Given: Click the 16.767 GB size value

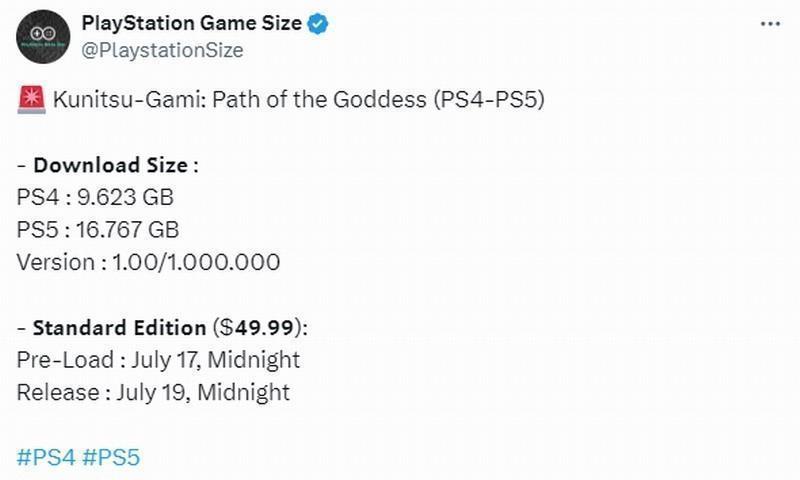Looking at the screenshot, I should (130, 230).
